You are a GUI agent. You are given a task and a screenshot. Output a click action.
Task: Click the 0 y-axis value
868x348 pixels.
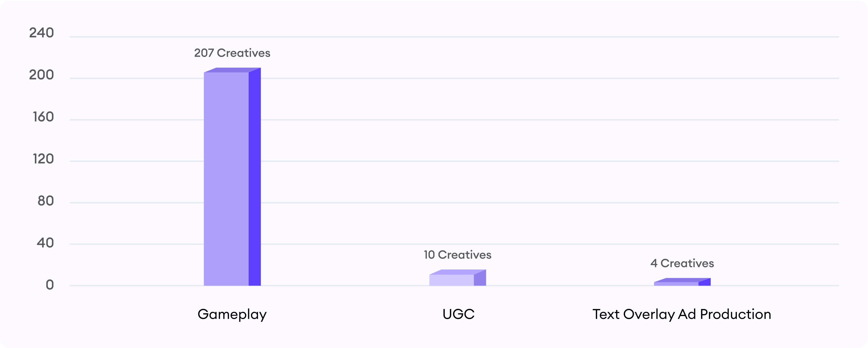pos(50,285)
